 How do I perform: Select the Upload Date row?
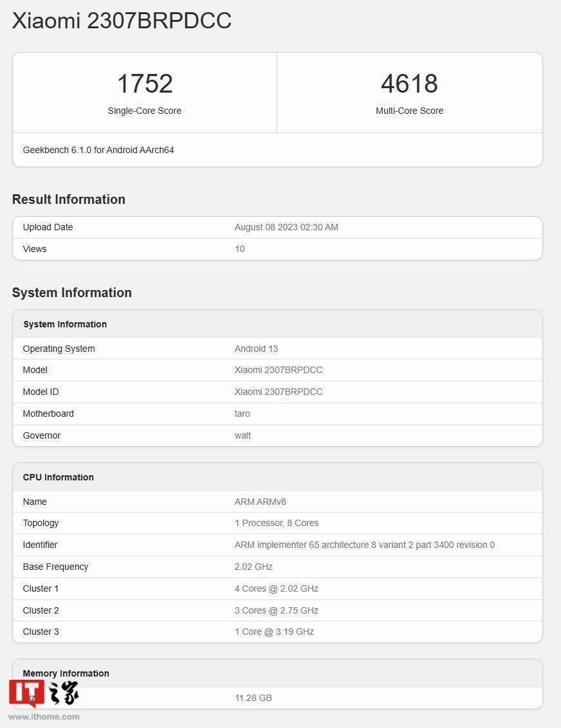click(x=277, y=227)
